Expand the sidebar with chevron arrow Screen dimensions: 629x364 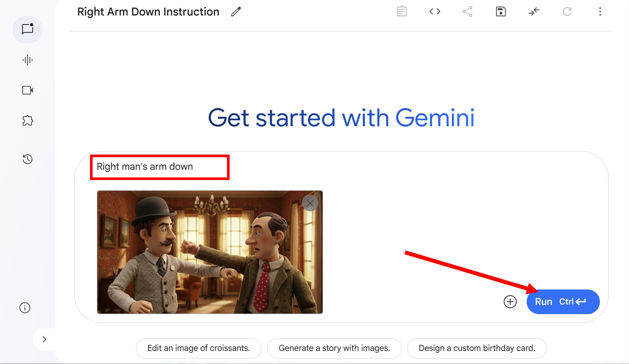pos(44,339)
